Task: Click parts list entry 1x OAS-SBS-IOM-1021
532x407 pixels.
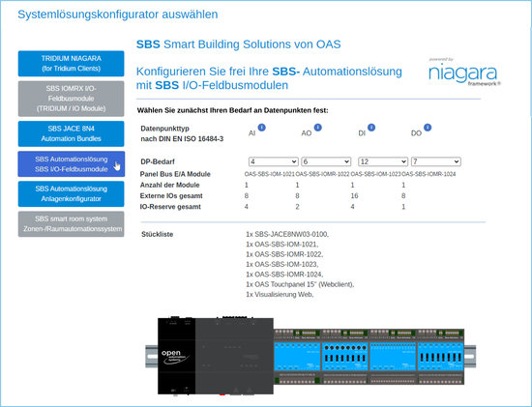Action: (281, 245)
